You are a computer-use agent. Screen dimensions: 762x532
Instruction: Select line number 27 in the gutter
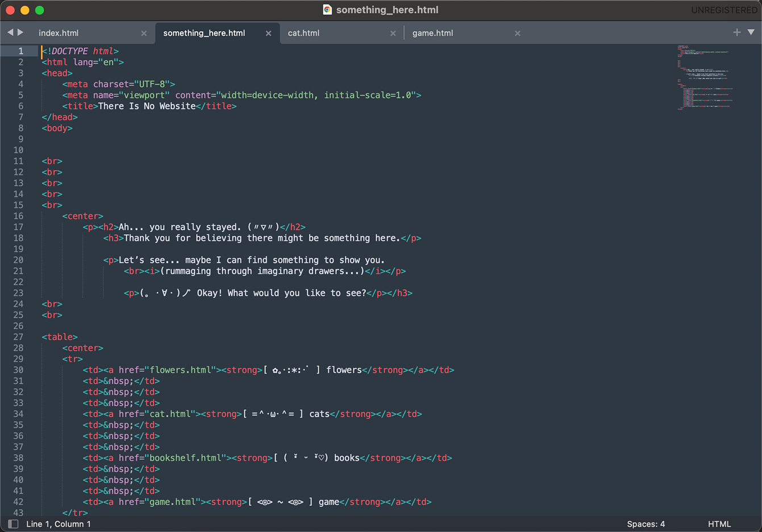point(18,337)
